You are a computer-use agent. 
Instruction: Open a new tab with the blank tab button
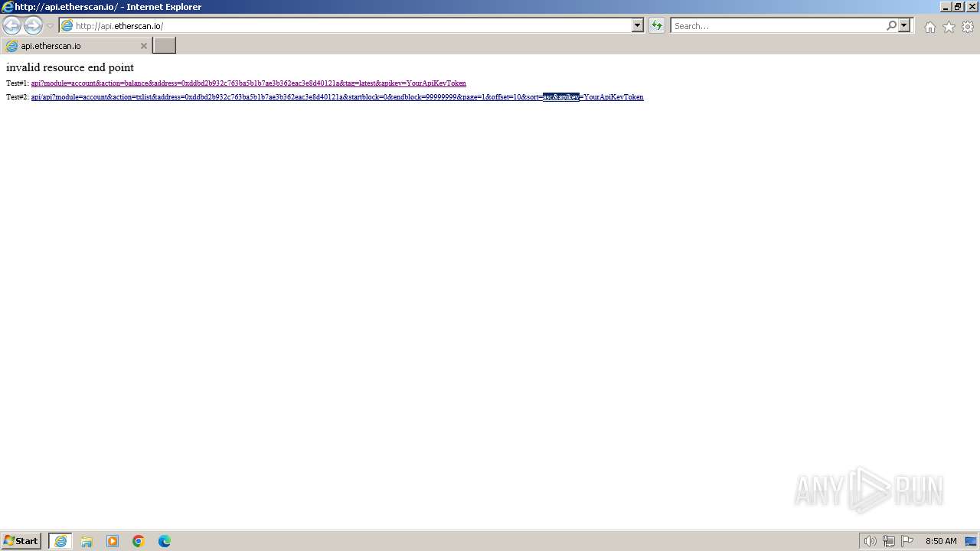pos(165,45)
